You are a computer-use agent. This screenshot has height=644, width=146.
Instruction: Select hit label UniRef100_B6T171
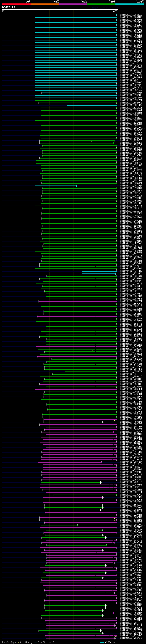[x=131, y=88]
